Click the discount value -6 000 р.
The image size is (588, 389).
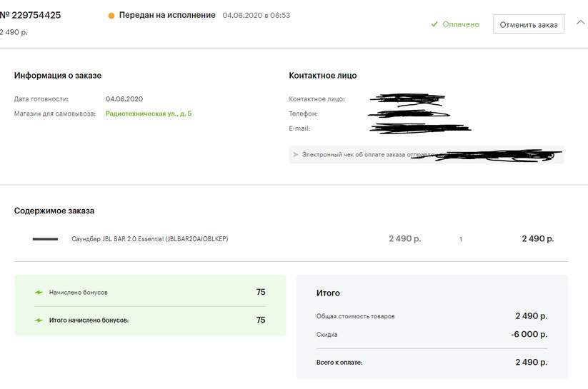(529, 334)
